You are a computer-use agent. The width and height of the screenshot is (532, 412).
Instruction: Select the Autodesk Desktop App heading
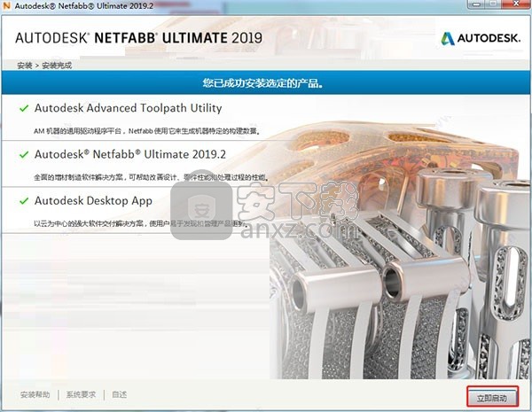tap(93, 201)
